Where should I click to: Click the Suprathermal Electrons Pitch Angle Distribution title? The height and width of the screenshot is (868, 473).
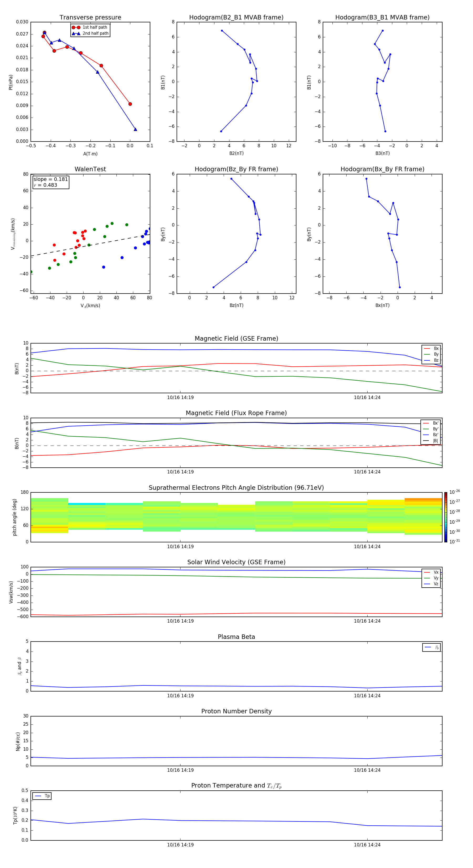tap(236, 488)
